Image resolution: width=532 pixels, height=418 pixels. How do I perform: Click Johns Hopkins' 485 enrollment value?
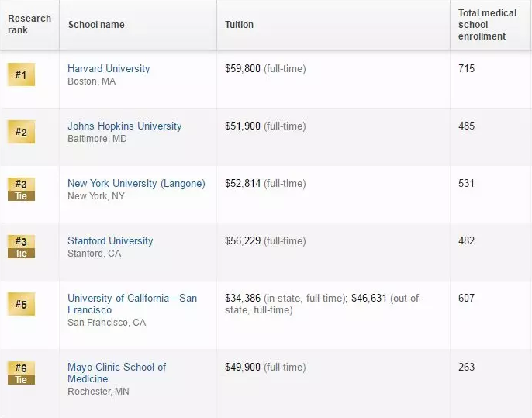coord(466,126)
